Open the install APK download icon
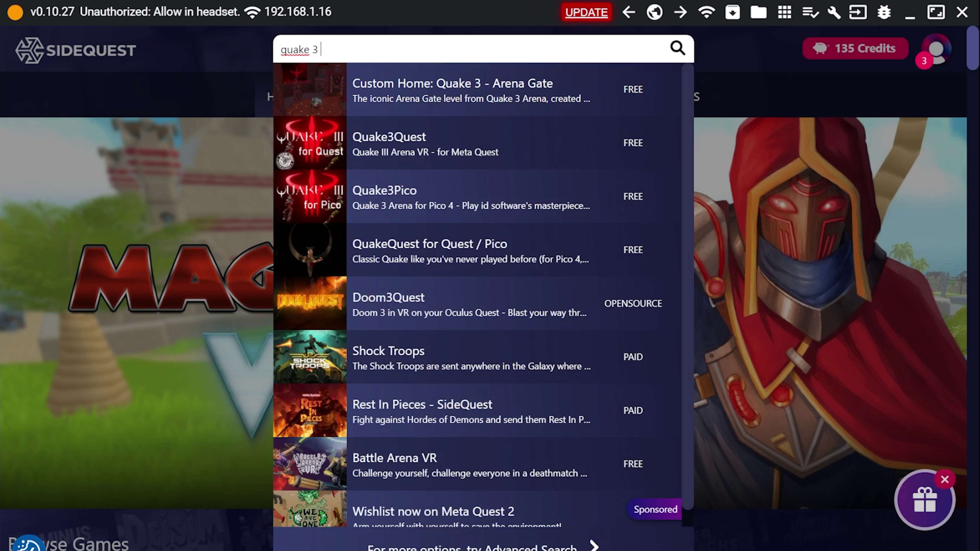This screenshot has height=551, width=980. pyautogui.click(x=732, y=12)
